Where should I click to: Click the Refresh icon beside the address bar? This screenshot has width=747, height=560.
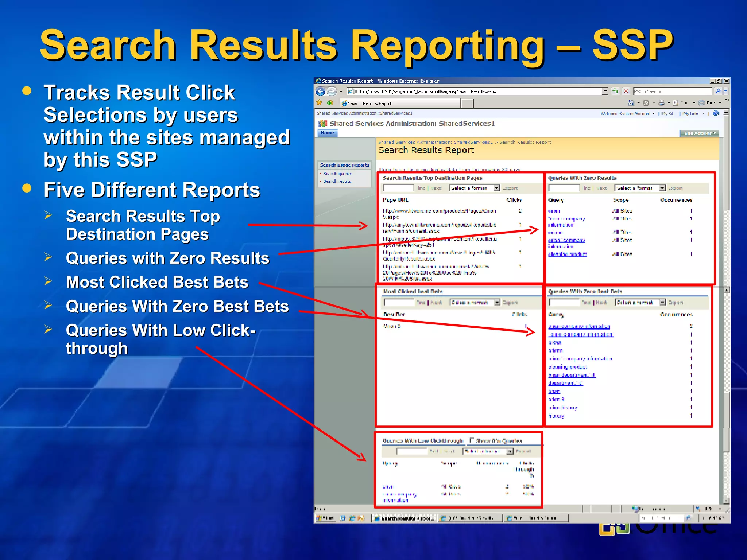click(615, 91)
